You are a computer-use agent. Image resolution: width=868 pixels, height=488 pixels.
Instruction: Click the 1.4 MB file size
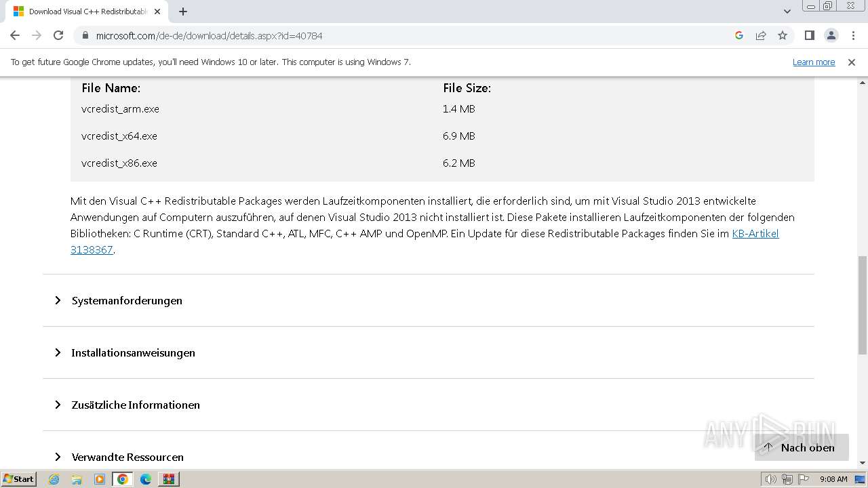[459, 108]
